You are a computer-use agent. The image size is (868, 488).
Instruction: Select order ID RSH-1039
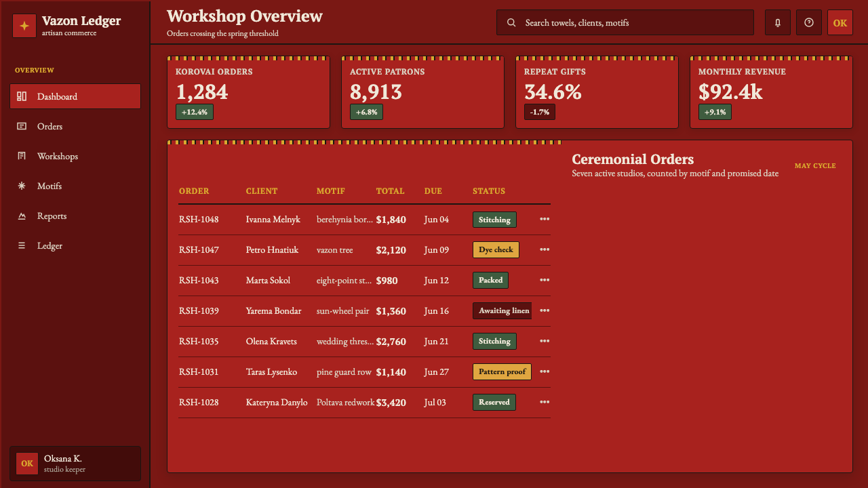point(199,311)
